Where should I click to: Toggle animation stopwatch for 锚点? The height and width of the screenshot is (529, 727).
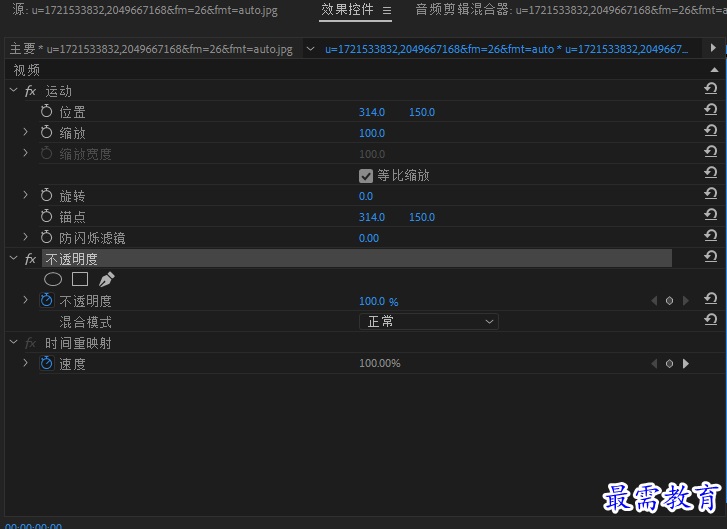pyautogui.click(x=46, y=216)
